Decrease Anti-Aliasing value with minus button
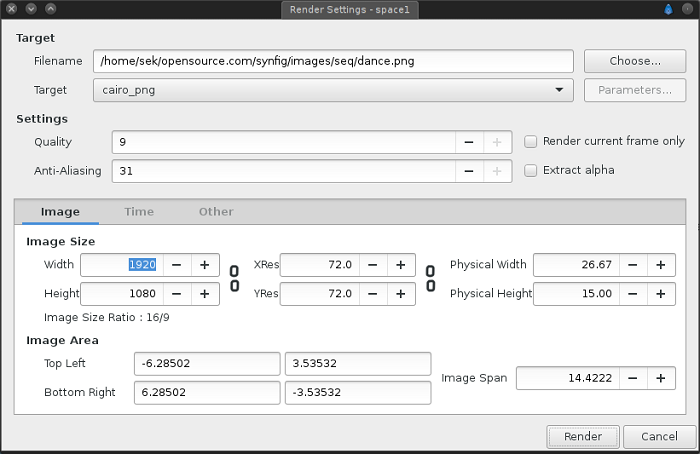 pyautogui.click(x=469, y=171)
